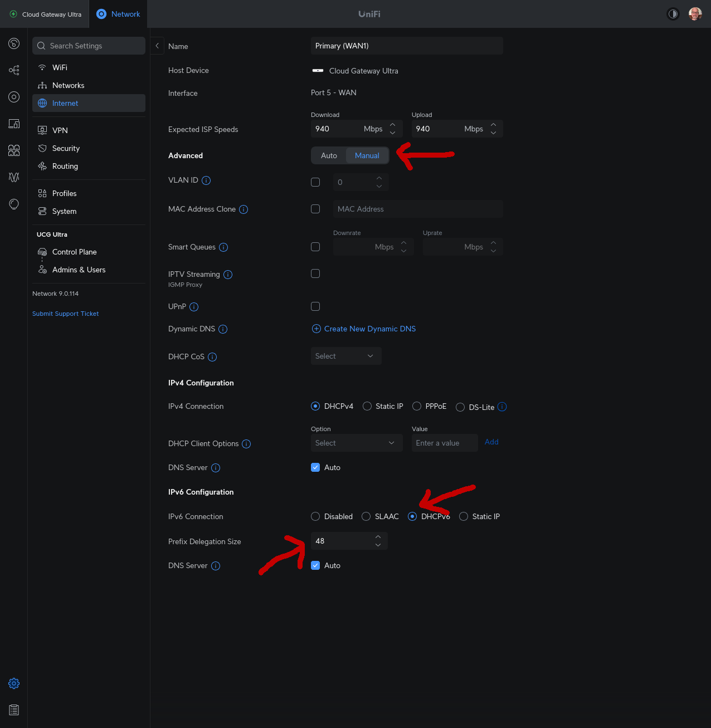Image resolution: width=711 pixels, height=728 pixels.
Task: Click Create New Dynamic DNS
Action: click(364, 329)
